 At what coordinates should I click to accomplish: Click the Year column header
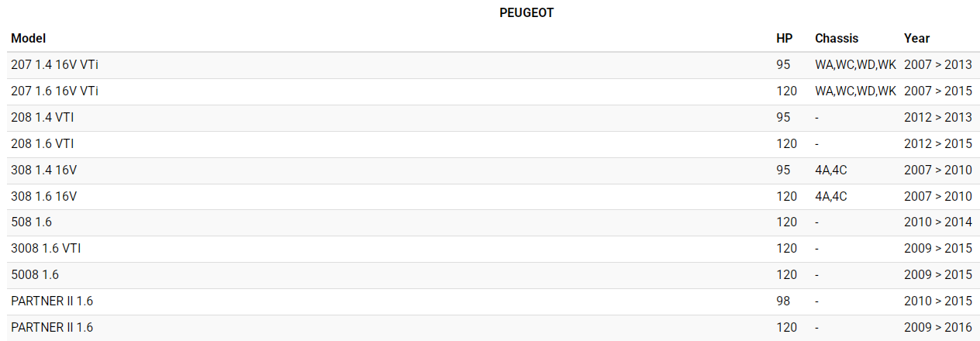[x=916, y=38]
